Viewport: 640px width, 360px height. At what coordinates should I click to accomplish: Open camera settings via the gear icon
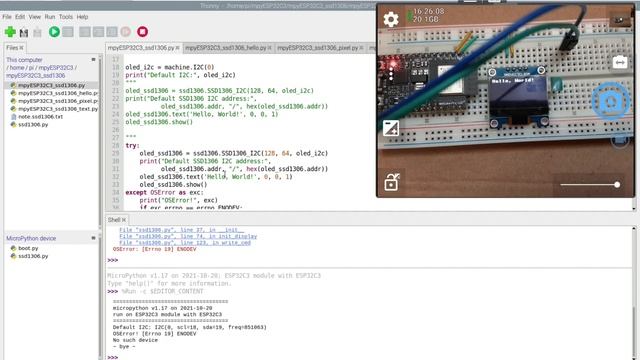[x=391, y=19]
